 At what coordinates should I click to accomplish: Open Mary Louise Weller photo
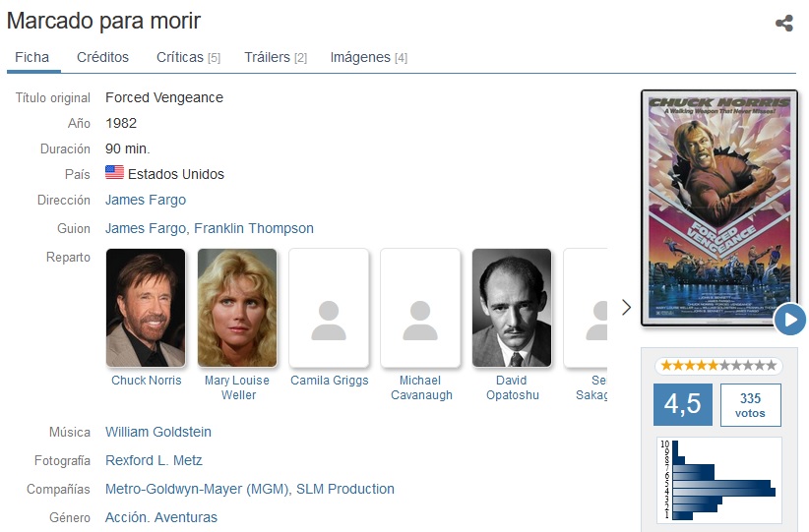(237, 308)
